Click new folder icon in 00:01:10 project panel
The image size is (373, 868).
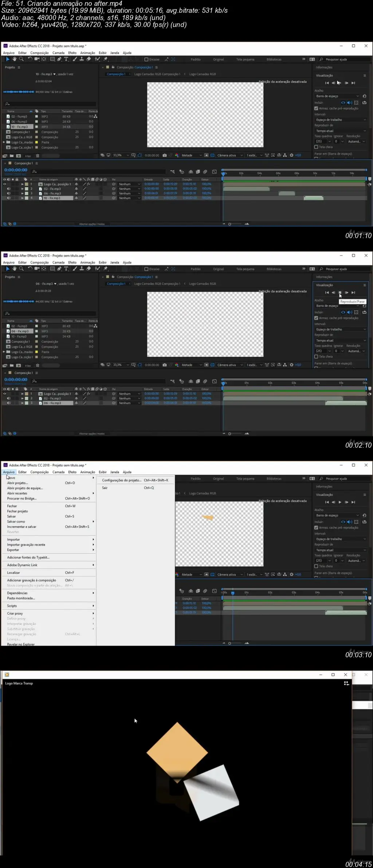click(12, 156)
